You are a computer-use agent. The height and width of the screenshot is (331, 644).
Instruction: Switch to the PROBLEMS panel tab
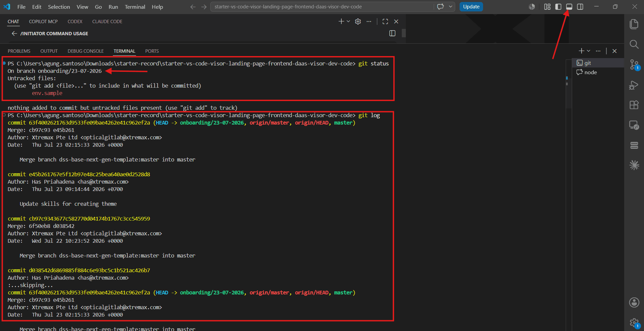tap(19, 51)
